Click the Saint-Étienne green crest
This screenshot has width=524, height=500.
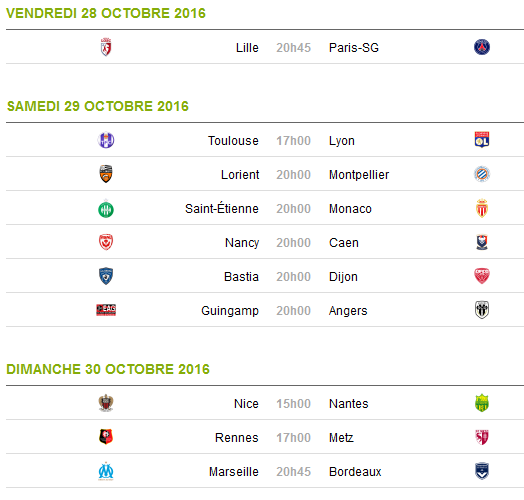(x=106, y=209)
